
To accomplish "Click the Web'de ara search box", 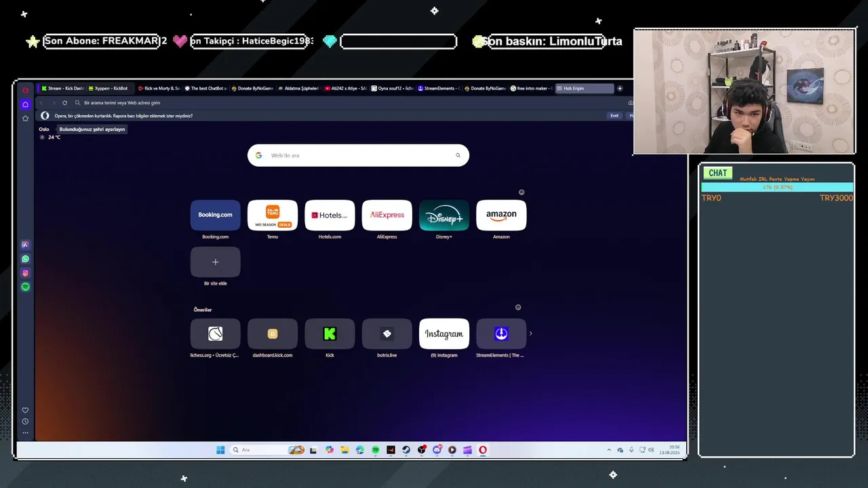I will 358,155.
